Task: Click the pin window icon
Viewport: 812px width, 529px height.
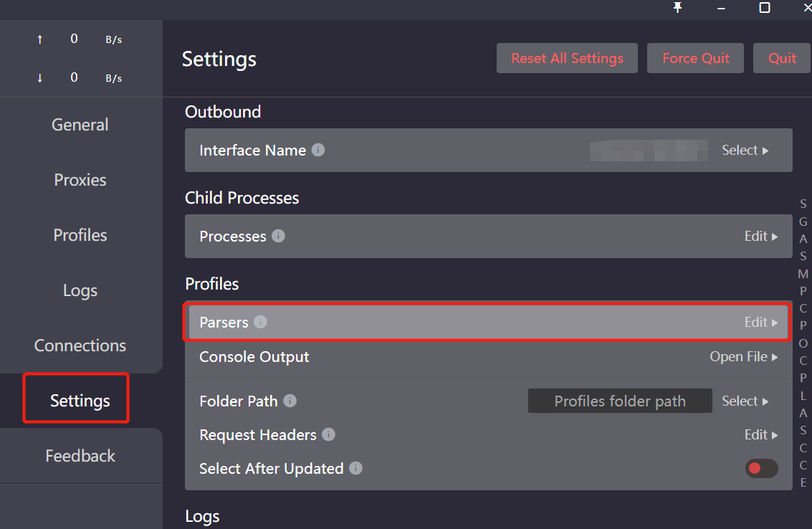Action: tap(677, 7)
